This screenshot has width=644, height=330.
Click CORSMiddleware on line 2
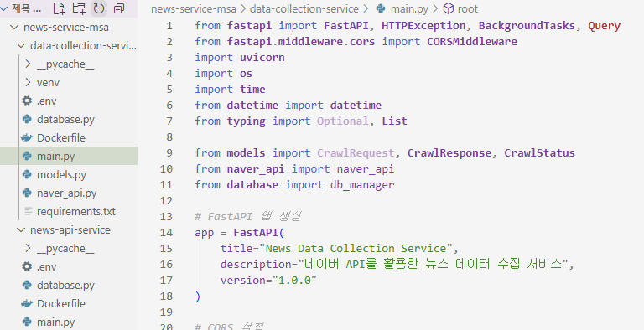pyautogui.click(x=472, y=42)
